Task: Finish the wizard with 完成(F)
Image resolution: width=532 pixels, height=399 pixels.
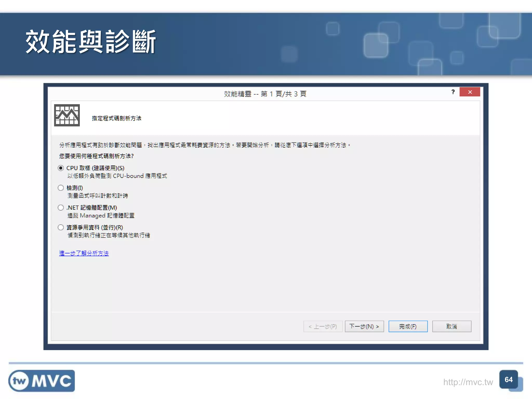Action: (408, 327)
